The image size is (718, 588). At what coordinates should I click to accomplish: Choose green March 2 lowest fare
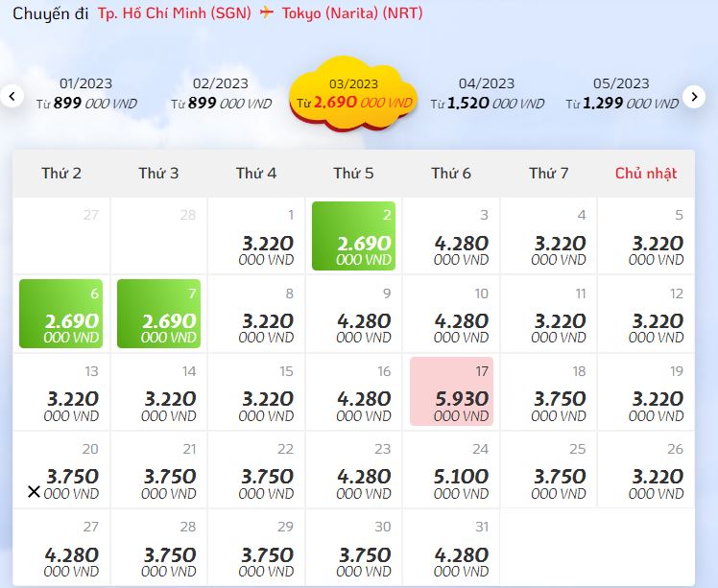coord(353,236)
